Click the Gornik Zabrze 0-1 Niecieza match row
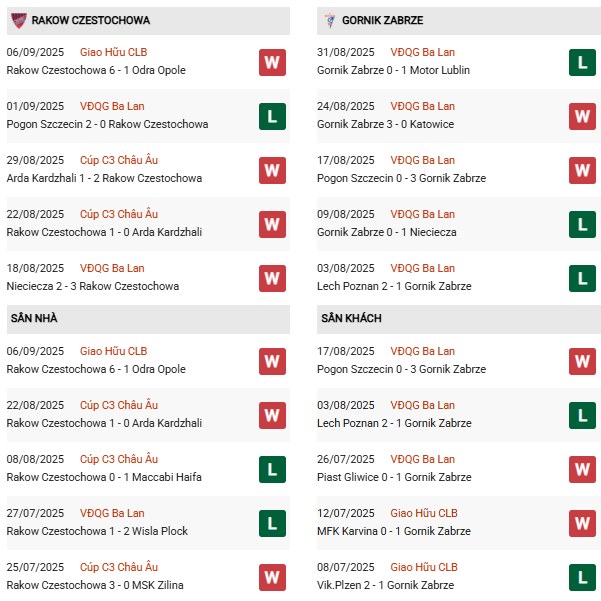This screenshot has width=601, height=601. click(459, 224)
